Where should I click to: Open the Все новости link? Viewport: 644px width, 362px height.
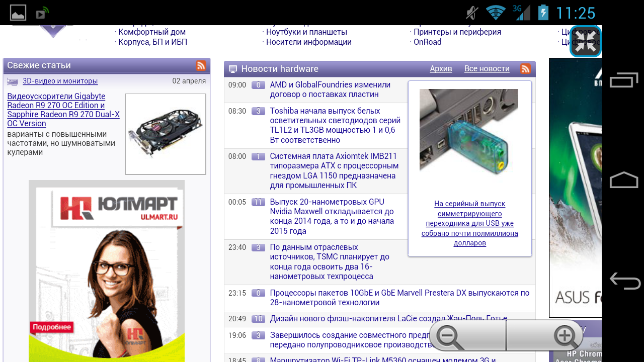pos(487,69)
